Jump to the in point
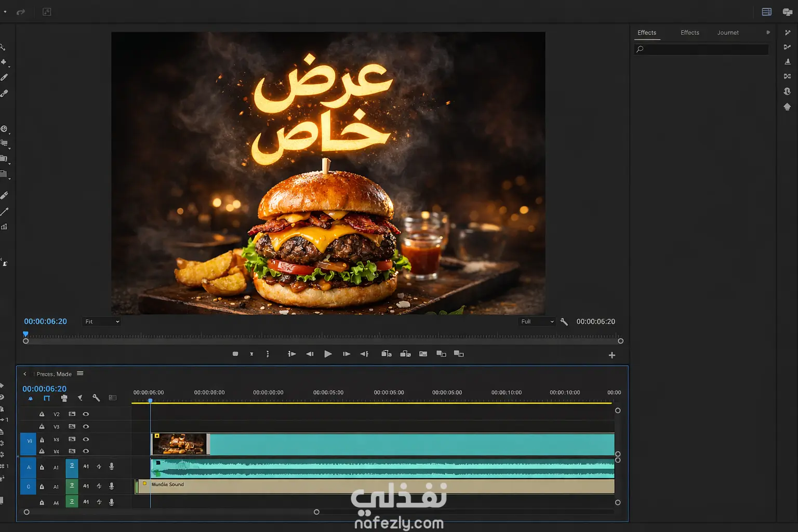This screenshot has width=798, height=532. pos(291,354)
